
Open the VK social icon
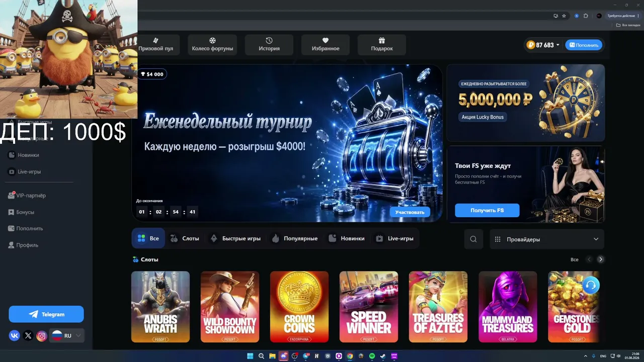(x=15, y=335)
